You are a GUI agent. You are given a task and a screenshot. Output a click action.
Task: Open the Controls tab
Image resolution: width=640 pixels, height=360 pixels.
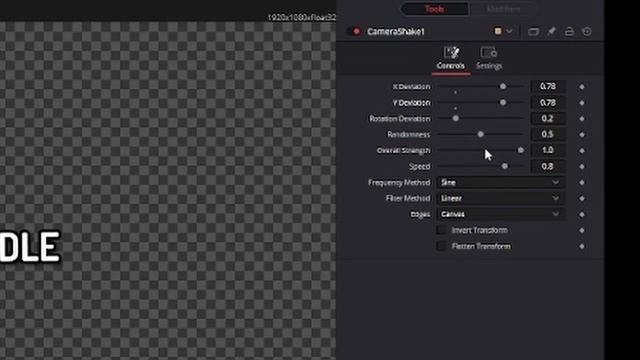(x=451, y=59)
